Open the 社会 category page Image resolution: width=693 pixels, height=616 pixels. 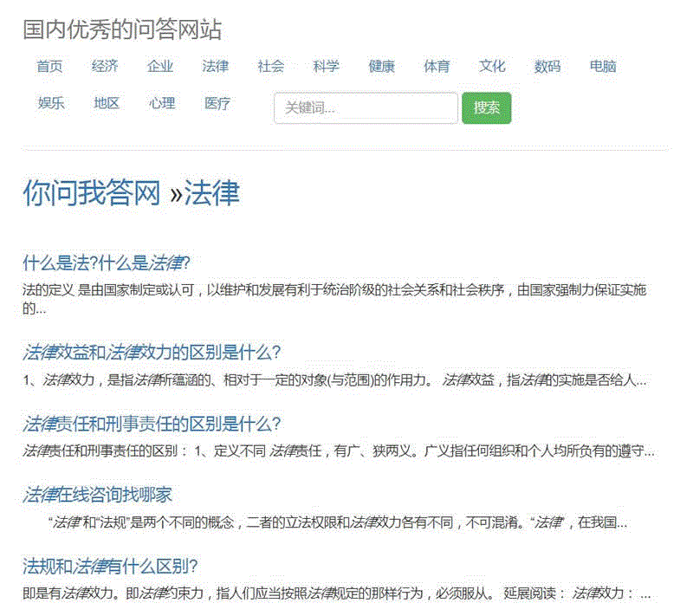click(x=271, y=67)
